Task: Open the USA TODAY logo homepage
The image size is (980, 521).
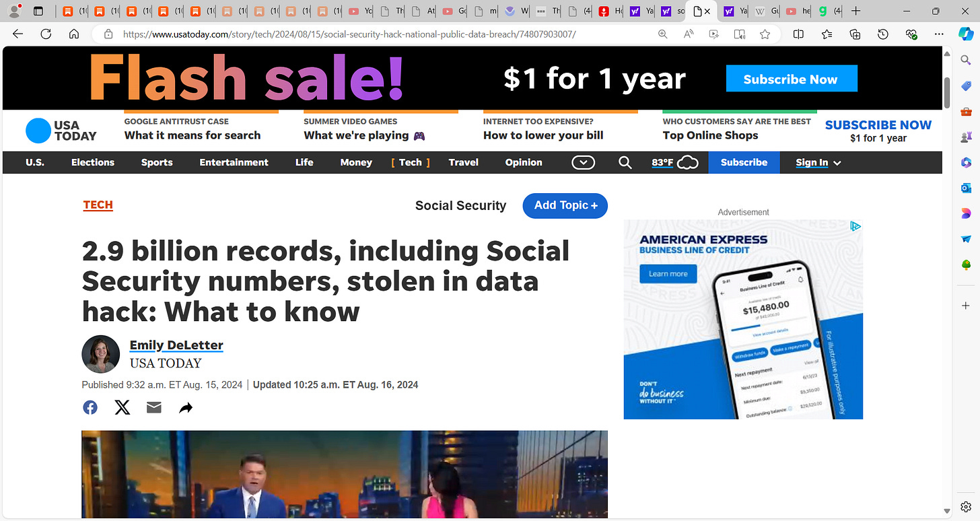Action: [x=61, y=131]
